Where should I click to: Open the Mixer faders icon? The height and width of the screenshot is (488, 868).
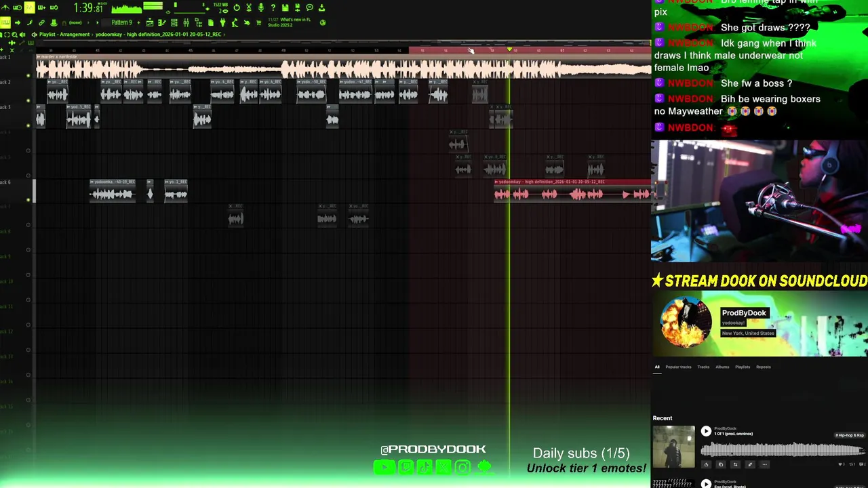(186, 22)
